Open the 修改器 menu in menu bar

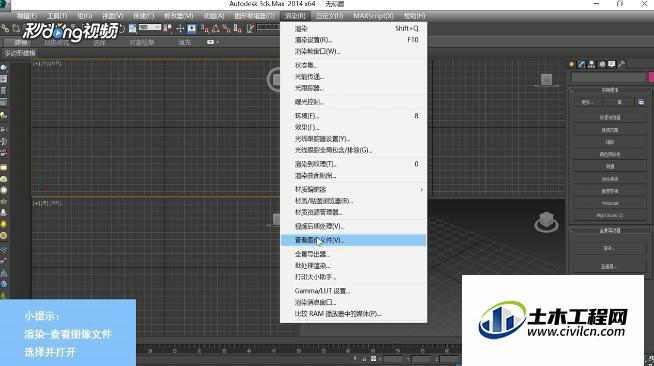pos(179,16)
